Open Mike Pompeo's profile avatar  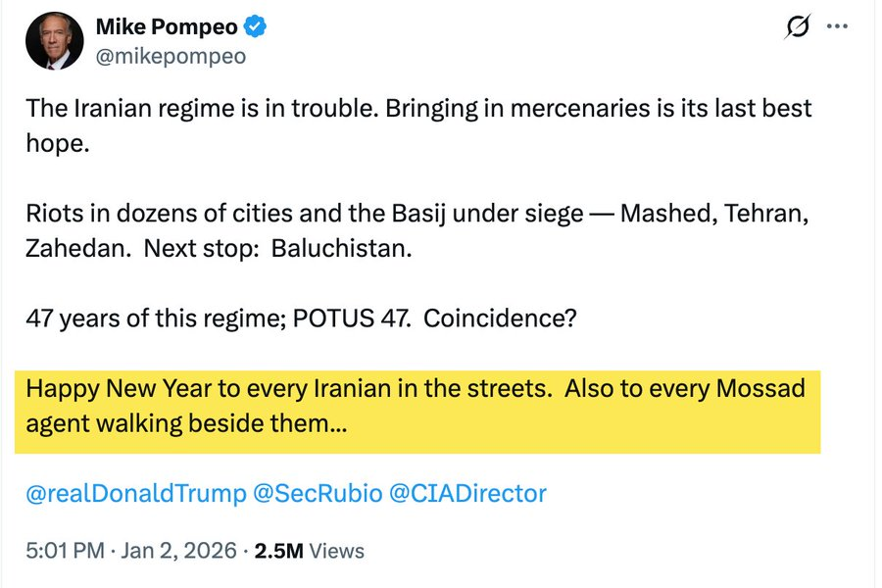pyautogui.click(x=54, y=41)
